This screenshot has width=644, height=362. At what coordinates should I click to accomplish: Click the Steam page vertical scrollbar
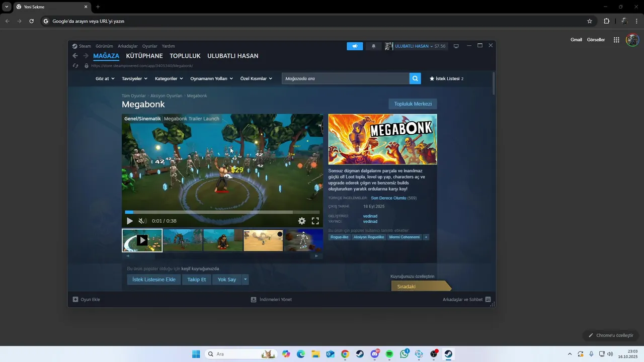[494, 83]
